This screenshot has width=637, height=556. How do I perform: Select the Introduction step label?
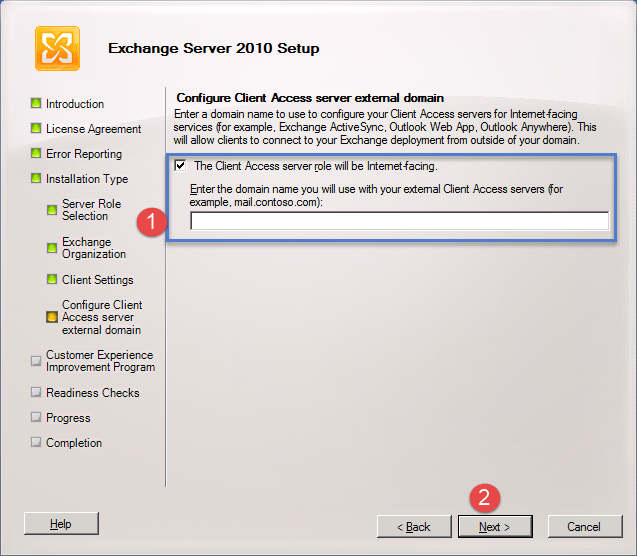click(x=75, y=104)
